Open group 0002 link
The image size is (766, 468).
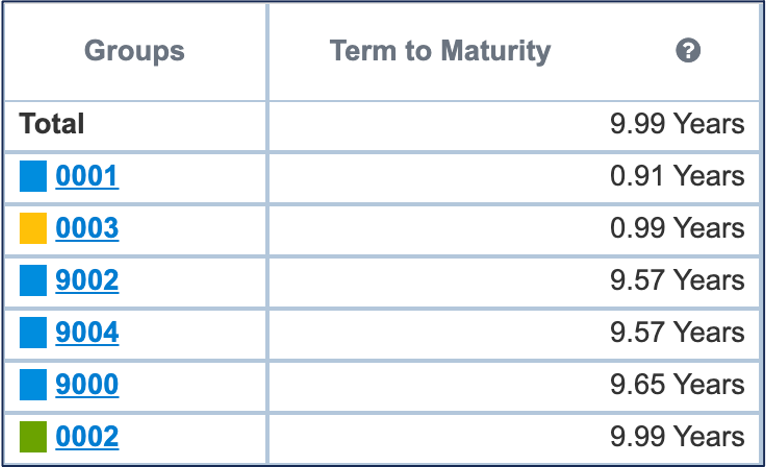pyautogui.click(x=87, y=437)
